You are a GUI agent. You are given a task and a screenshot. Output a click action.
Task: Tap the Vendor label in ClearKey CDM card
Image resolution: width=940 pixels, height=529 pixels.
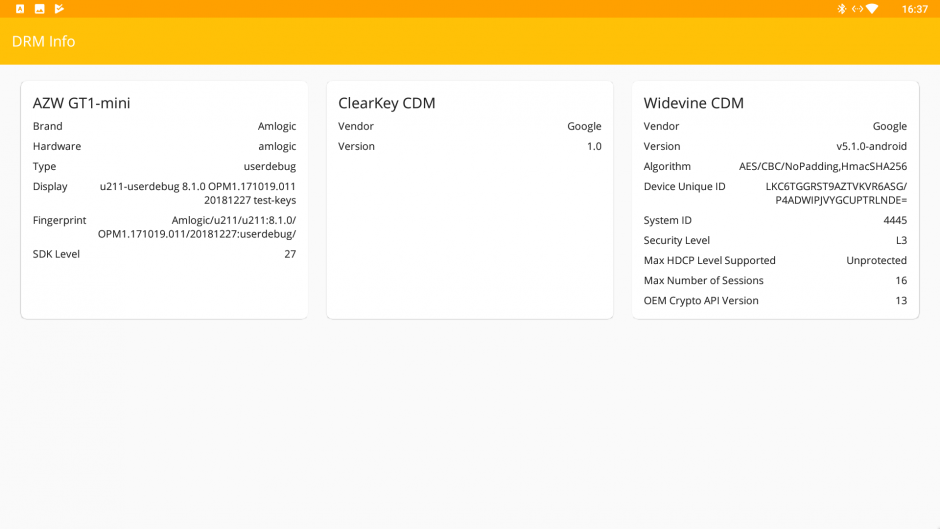point(356,127)
